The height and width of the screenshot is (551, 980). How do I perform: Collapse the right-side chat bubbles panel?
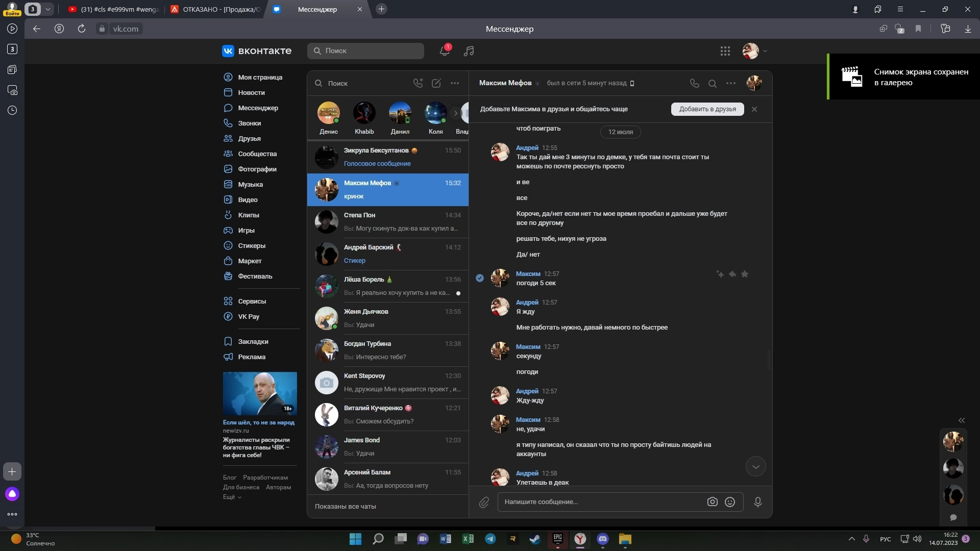coord(962,420)
